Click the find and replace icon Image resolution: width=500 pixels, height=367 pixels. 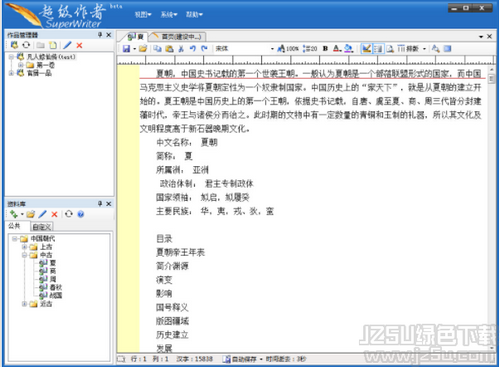coord(435,49)
